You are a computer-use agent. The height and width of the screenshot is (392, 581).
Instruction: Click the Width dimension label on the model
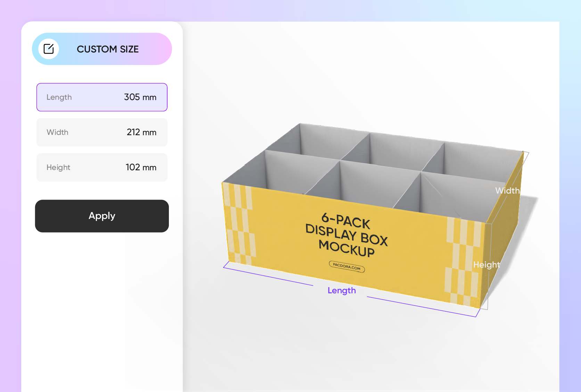pos(507,190)
